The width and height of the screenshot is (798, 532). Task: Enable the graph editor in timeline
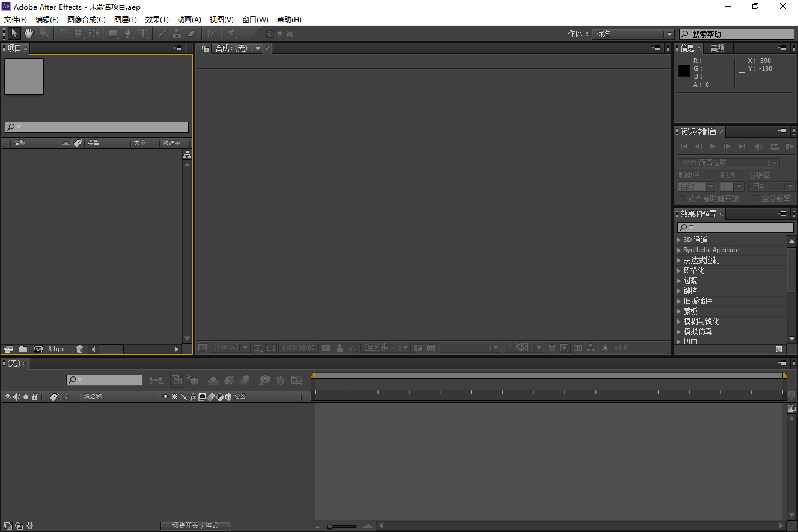pyautogui.click(x=296, y=380)
